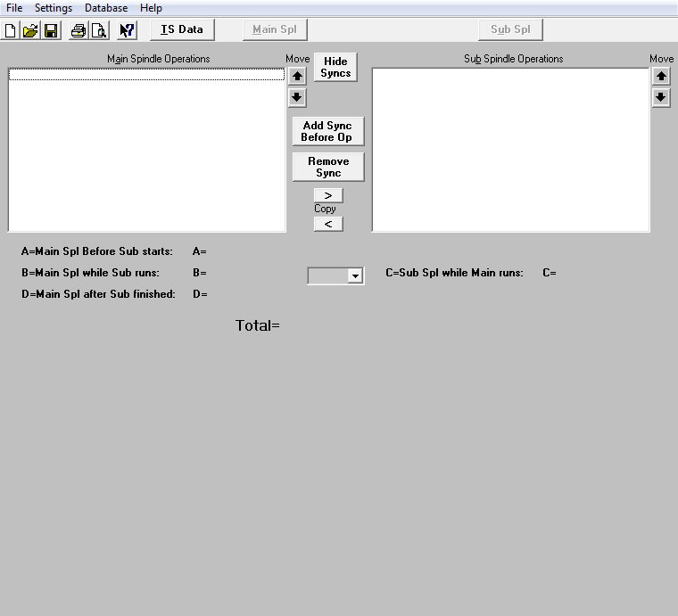Open the Database menu
This screenshot has width=678, height=616.
[x=106, y=8]
